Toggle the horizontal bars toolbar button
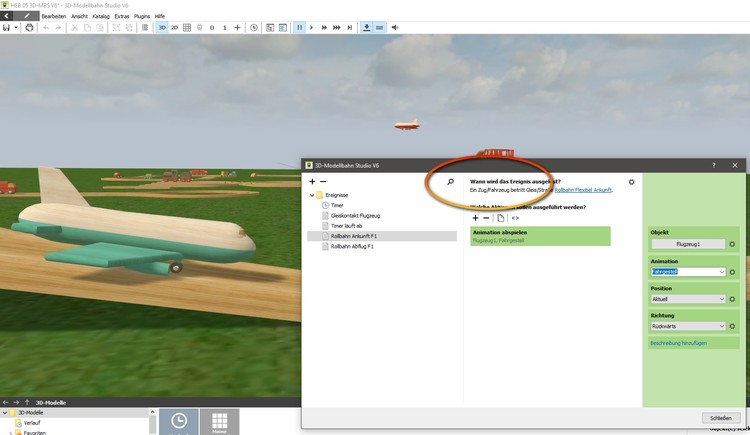Screen dimensions: 750x435 (x=379, y=28)
